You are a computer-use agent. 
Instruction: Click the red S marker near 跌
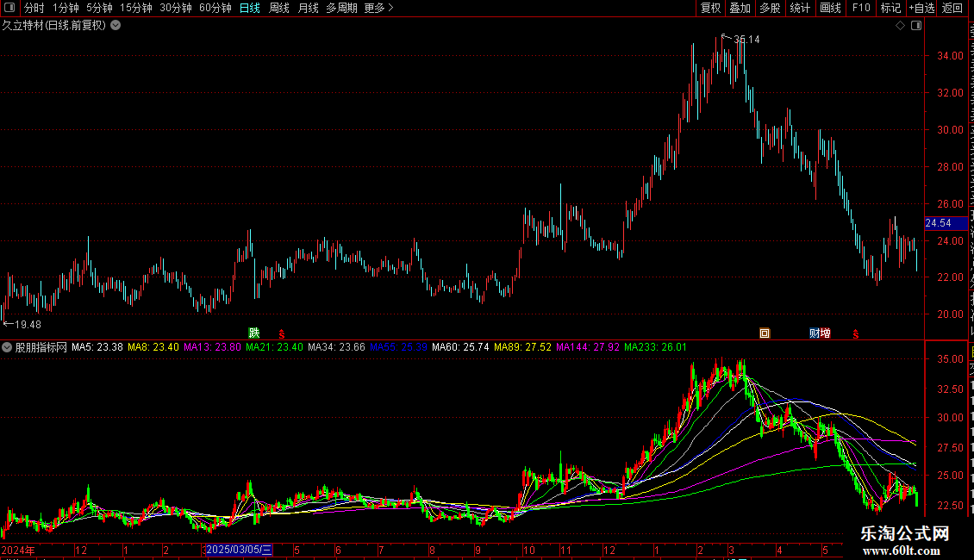281,334
